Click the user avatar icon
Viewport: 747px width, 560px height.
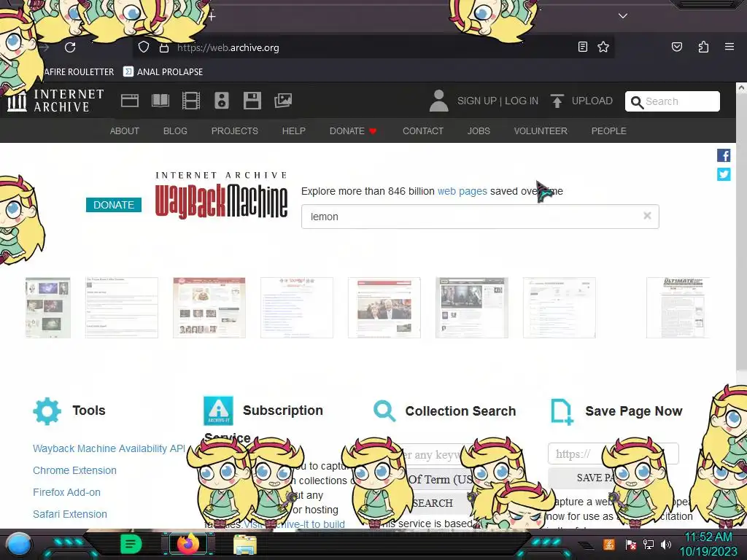[438, 101]
